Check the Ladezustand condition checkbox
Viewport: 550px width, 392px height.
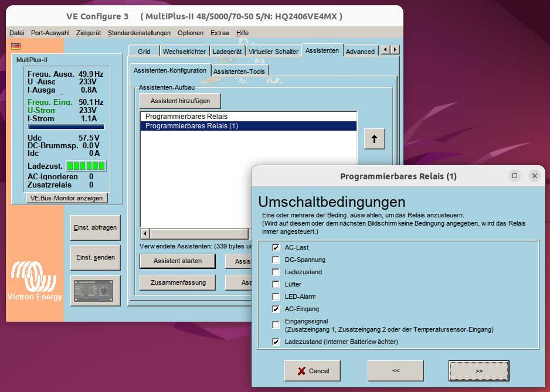[276, 272]
